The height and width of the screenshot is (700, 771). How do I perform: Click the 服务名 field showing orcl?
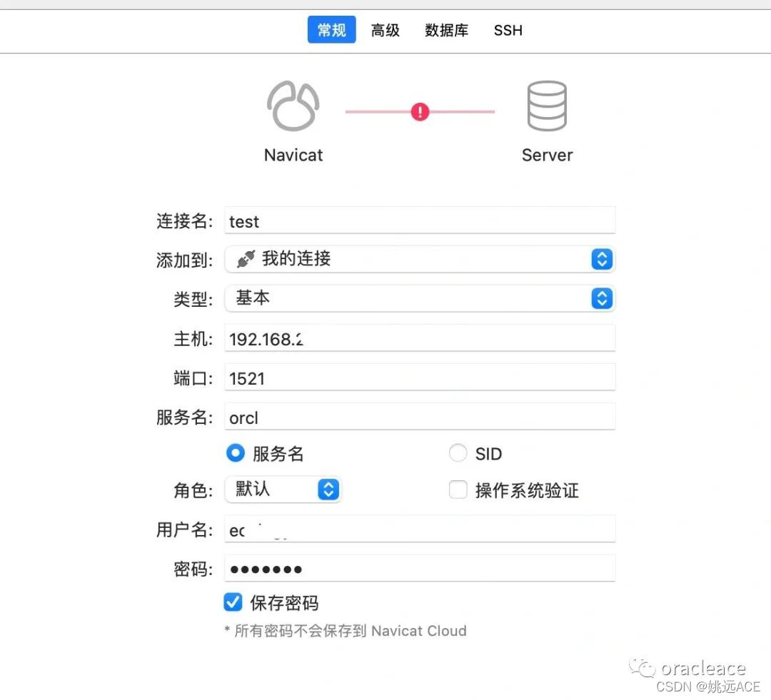tap(420, 417)
